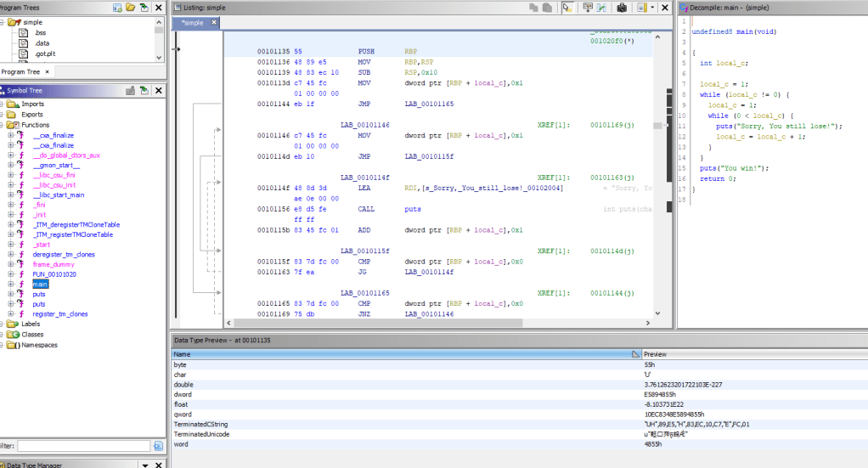Viewport: 868px width, 468px height.
Task: Click the snapshot camera icon in Listing toolbar
Action: click(x=622, y=8)
